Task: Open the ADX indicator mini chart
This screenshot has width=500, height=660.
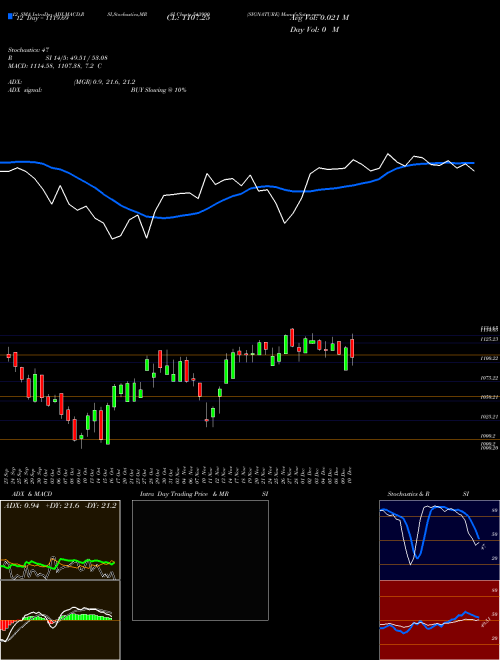Action: point(60,540)
